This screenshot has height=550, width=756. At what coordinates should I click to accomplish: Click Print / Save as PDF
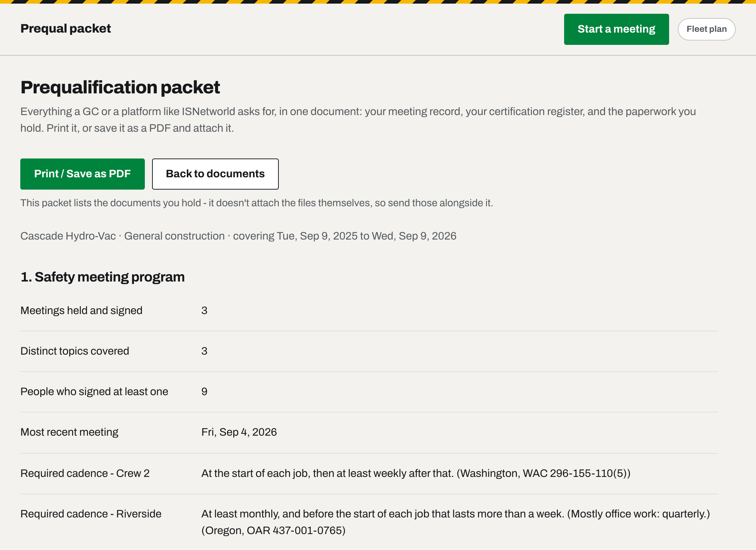tap(83, 174)
